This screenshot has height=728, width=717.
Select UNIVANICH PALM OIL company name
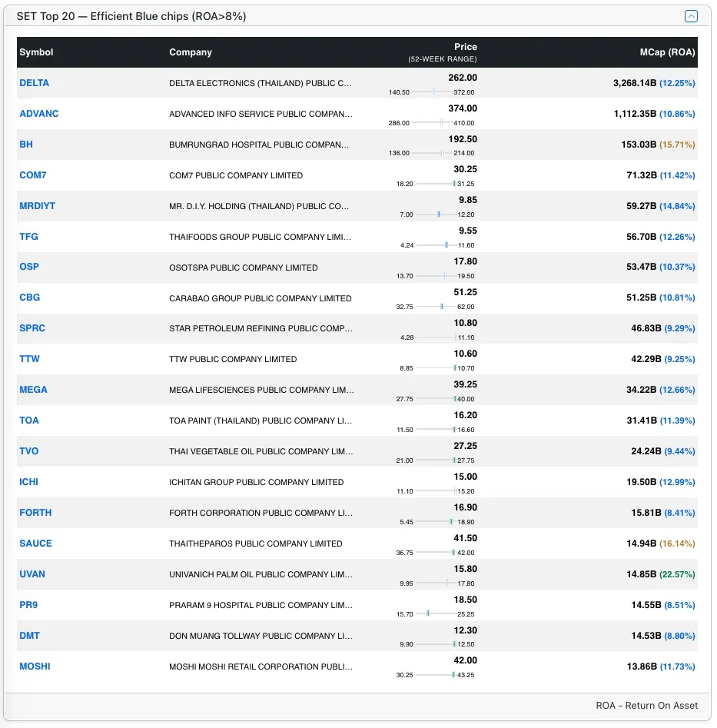(261, 574)
